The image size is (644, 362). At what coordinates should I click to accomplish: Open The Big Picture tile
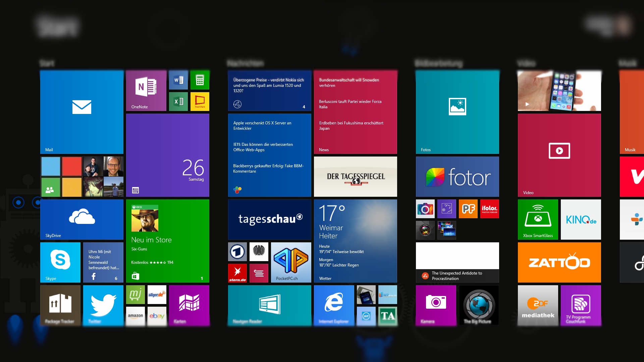click(x=479, y=305)
